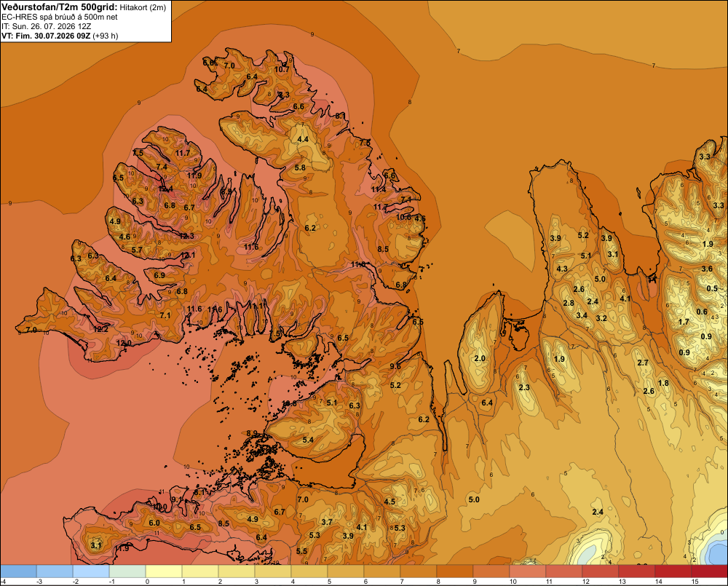This screenshot has height=586, width=728.
Task: Click the "3.6" temperature value
Action: click(x=707, y=269)
